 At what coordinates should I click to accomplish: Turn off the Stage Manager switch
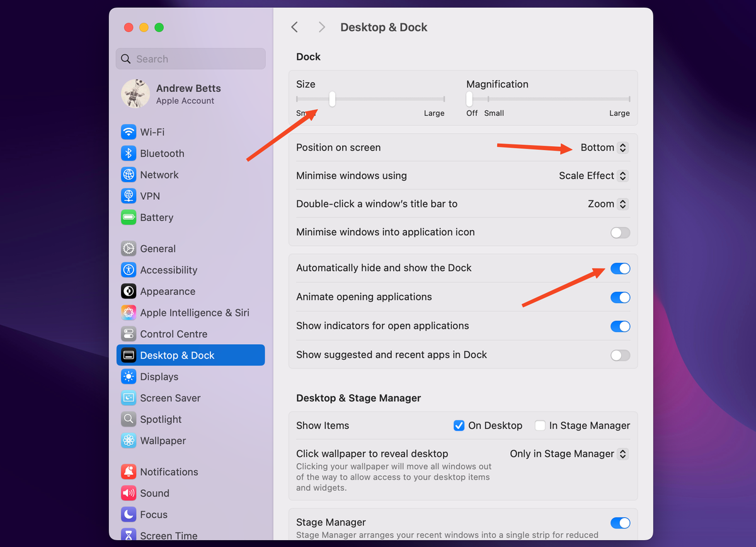[620, 523]
